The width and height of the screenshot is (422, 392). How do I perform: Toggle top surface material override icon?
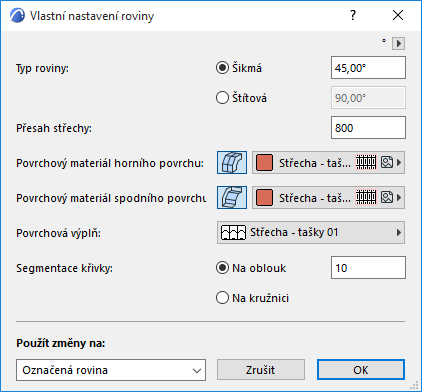pyautogui.click(x=232, y=163)
